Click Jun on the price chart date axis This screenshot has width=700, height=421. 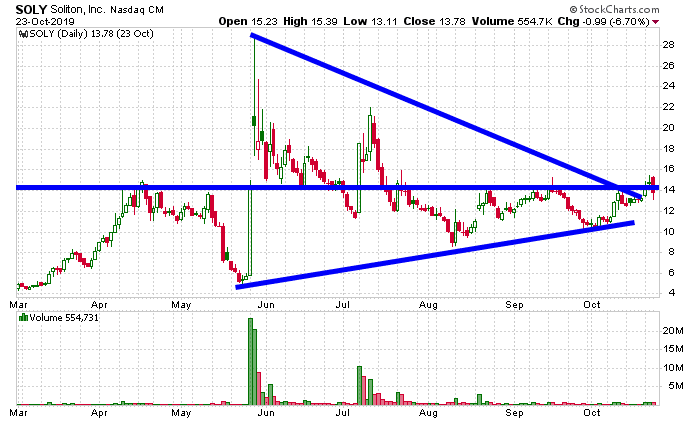(266, 305)
